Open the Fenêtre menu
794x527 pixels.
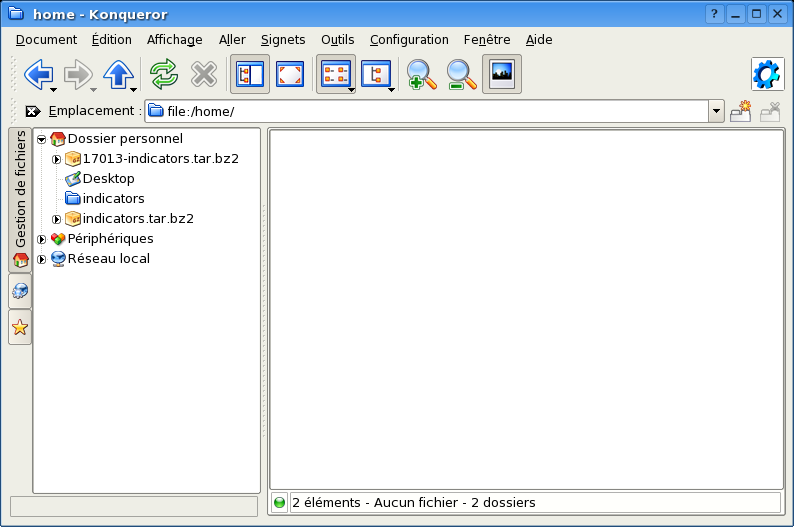tap(487, 39)
